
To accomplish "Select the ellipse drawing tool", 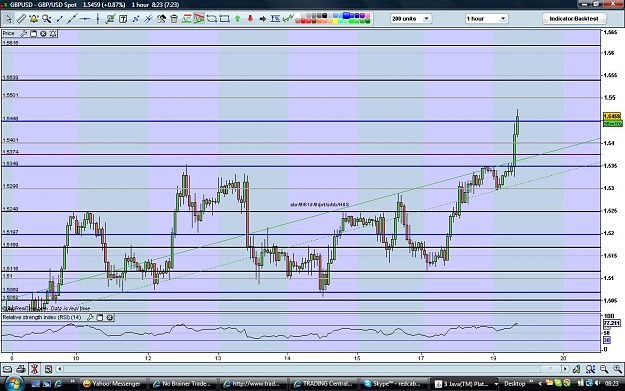I will 212,18.
